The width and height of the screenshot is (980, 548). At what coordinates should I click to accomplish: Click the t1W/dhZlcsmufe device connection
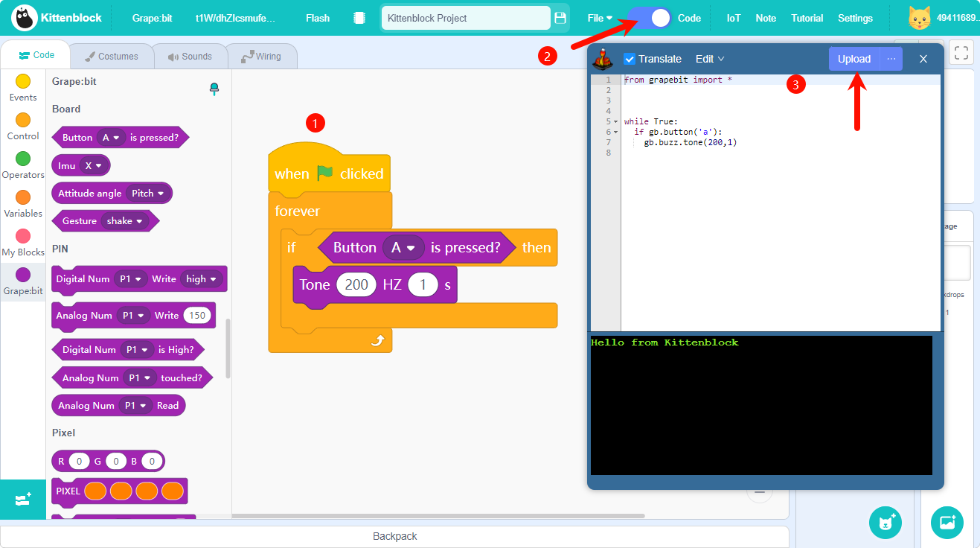(236, 18)
